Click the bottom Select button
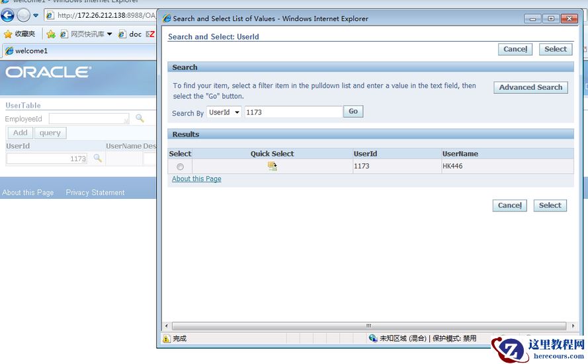The width and height of the screenshot is (588, 364). tap(550, 205)
